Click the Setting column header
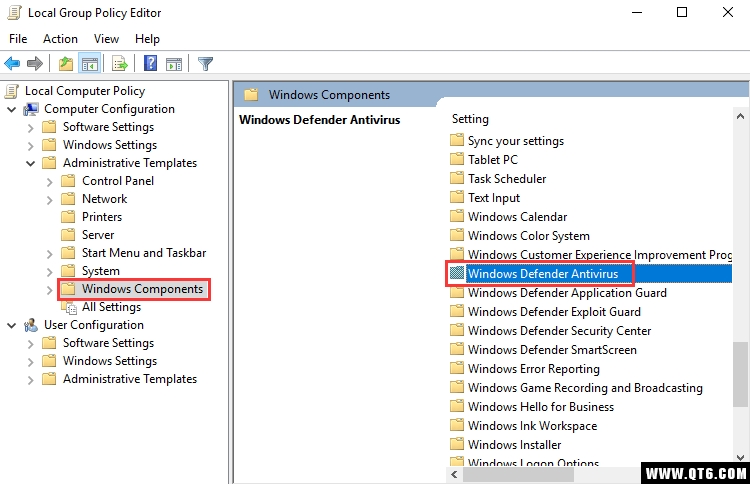The width and height of the screenshot is (750, 484). (x=470, y=119)
